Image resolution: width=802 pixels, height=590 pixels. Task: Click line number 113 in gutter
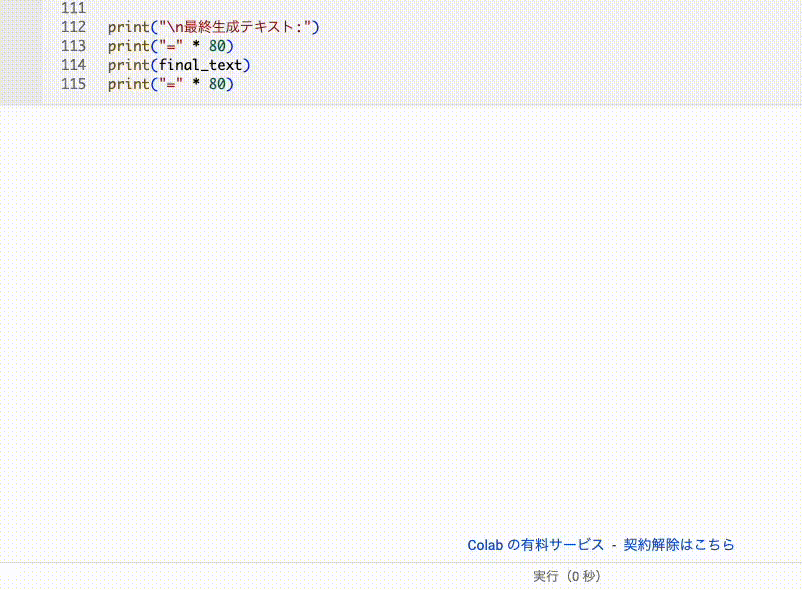click(74, 46)
